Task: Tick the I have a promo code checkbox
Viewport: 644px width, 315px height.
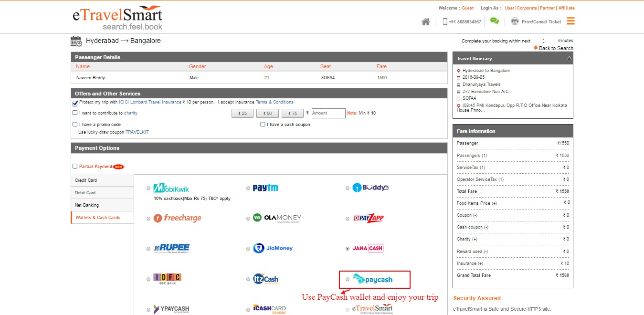Action: 75,125
